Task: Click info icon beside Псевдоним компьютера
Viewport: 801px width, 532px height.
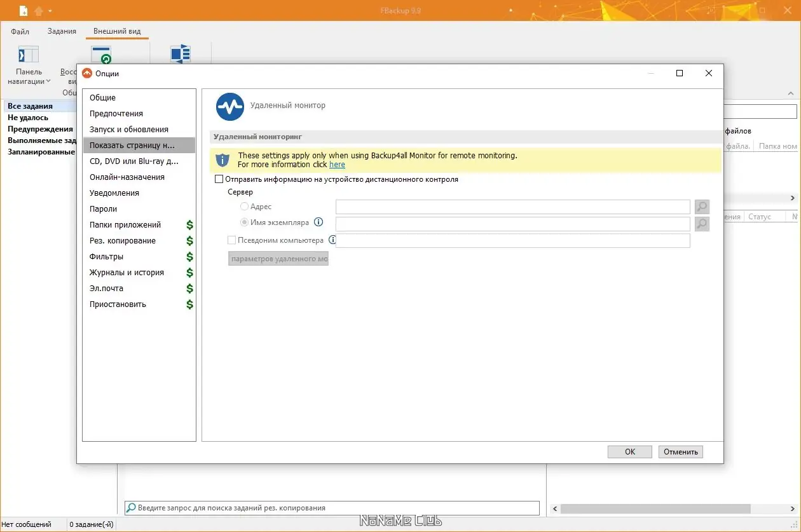Action: coord(332,240)
